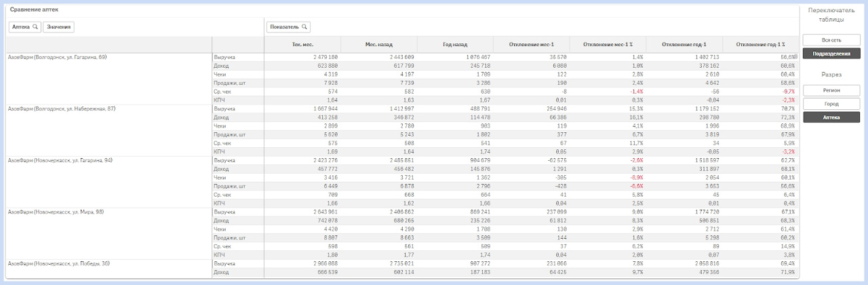868x285 pixels.
Task: Click the value 1 667 944
Action: (324, 109)
